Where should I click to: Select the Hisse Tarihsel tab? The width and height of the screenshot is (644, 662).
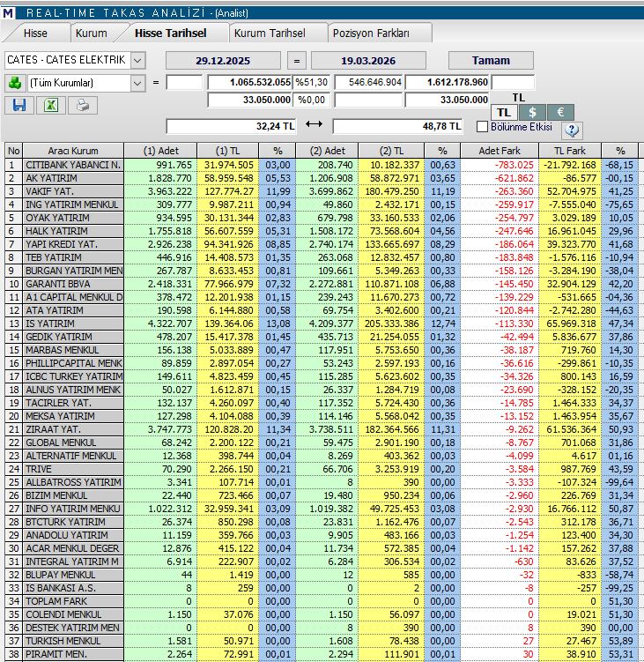point(171,33)
